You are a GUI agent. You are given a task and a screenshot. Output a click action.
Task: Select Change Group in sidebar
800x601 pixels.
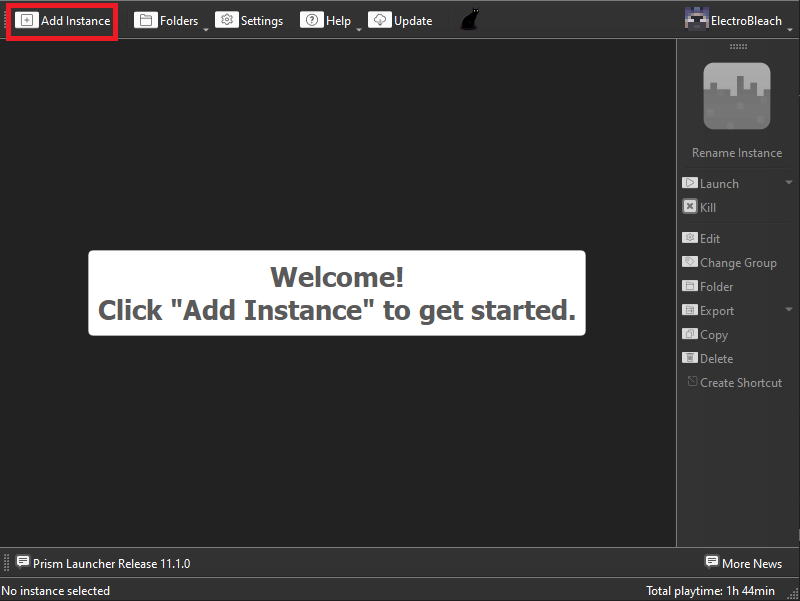click(x=730, y=263)
